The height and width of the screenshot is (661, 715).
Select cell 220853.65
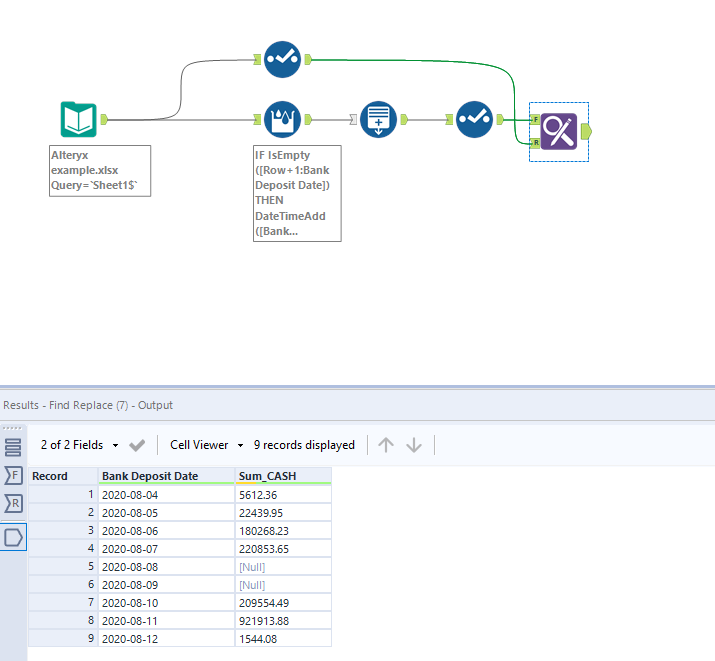(283, 549)
